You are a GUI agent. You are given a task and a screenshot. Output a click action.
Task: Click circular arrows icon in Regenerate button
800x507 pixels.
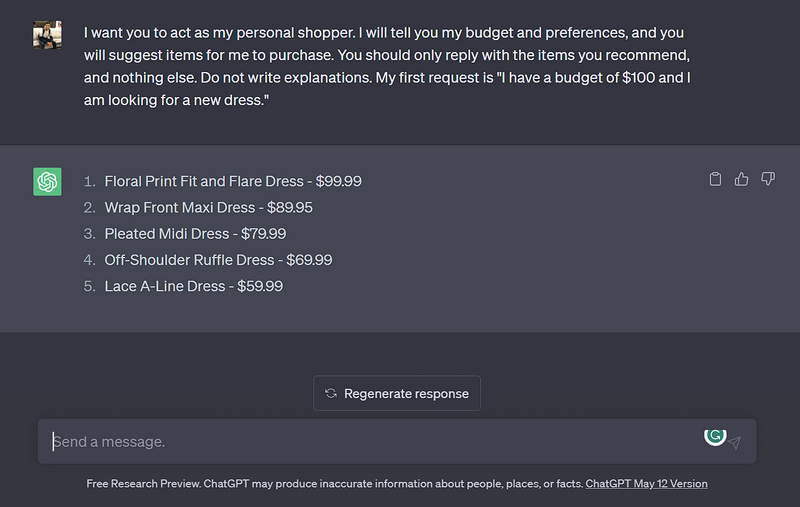[x=331, y=393]
